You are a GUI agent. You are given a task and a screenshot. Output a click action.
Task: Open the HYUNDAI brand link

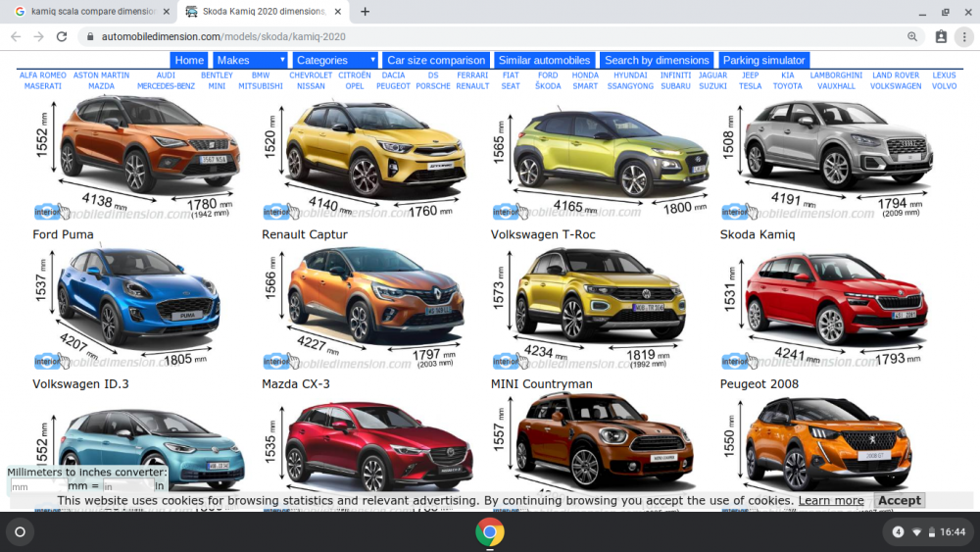630,75
